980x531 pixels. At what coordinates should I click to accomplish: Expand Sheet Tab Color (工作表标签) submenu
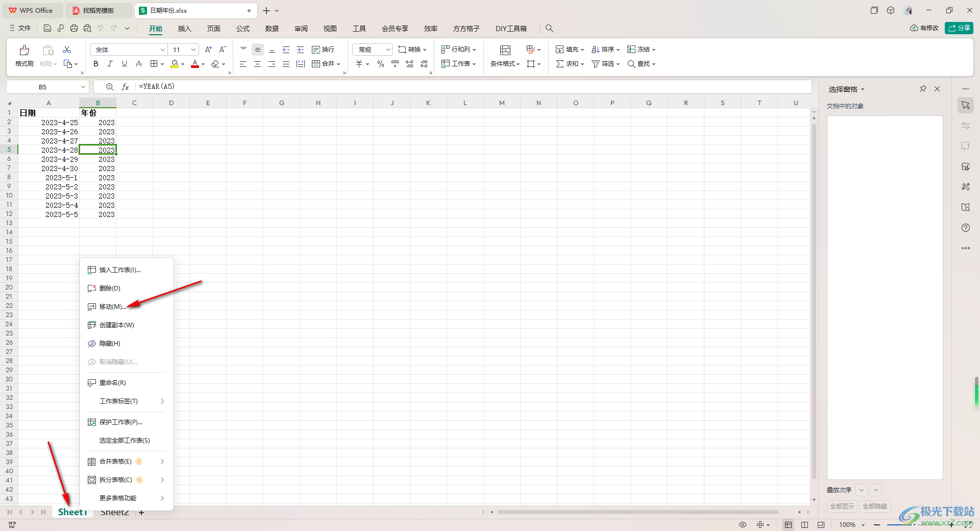pos(127,401)
